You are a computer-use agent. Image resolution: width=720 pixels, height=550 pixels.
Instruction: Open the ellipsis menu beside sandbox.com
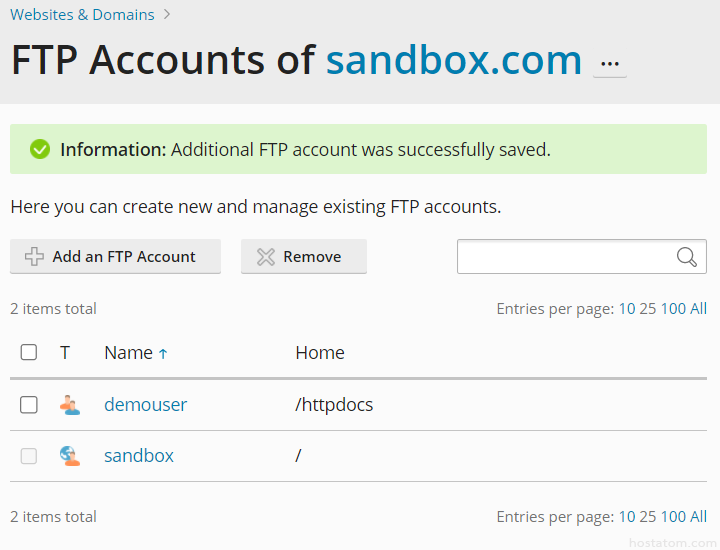pos(609,64)
